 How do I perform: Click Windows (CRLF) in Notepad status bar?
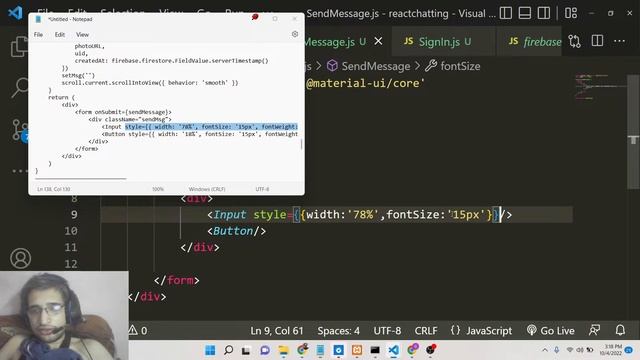207,189
